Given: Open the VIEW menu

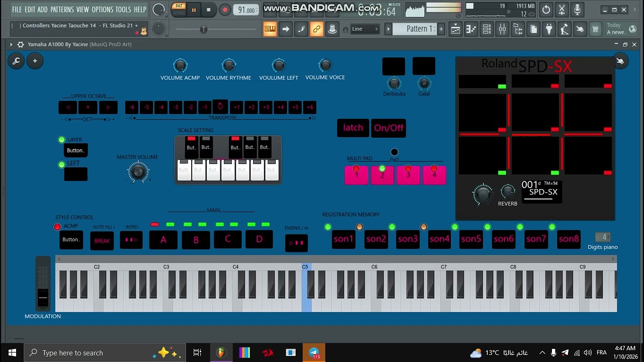Looking at the screenshot, I should pyautogui.click(x=83, y=10).
